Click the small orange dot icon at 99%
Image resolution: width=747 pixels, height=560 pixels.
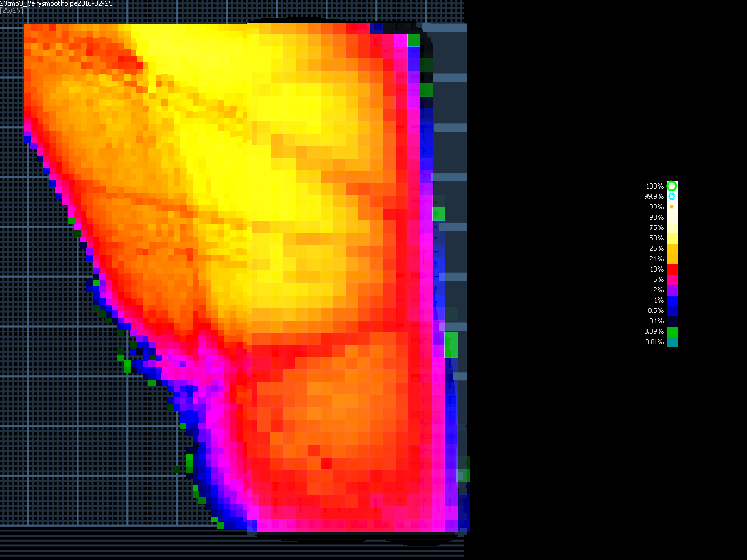point(672,207)
